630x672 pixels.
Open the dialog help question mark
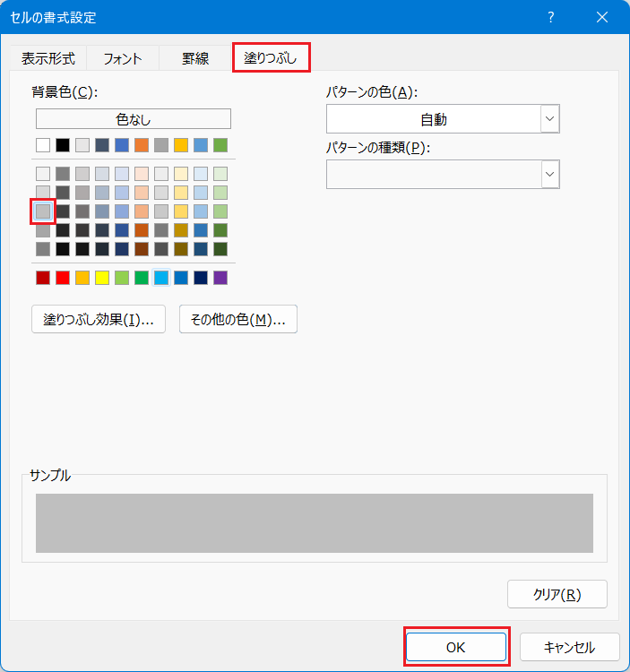551,17
